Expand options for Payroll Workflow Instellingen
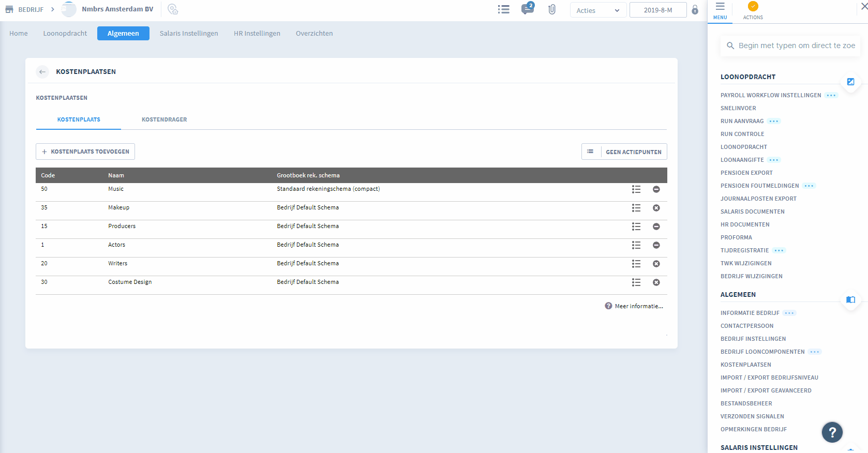The height and width of the screenshot is (453, 868). (x=831, y=95)
